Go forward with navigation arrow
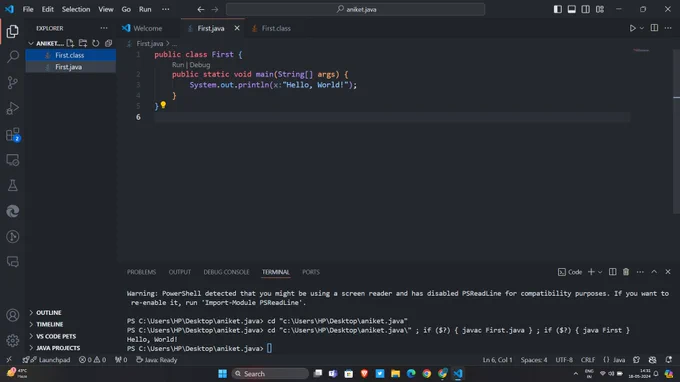680x382 pixels. [x=215, y=9]
